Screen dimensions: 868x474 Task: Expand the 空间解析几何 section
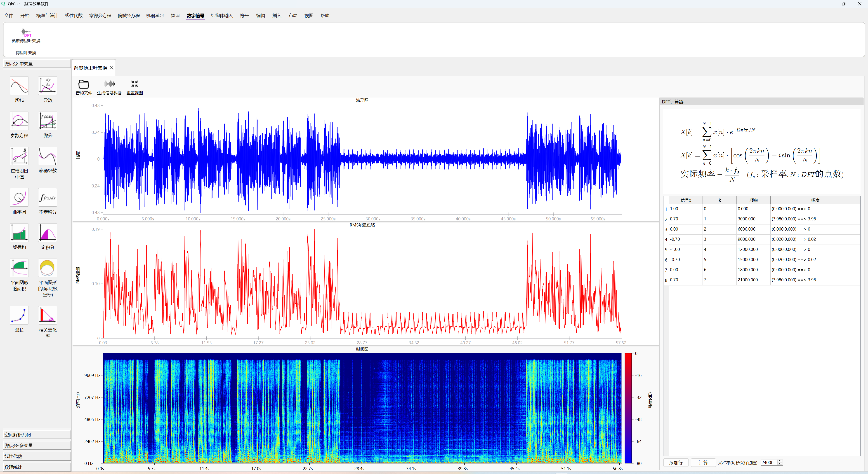[37, 435]
